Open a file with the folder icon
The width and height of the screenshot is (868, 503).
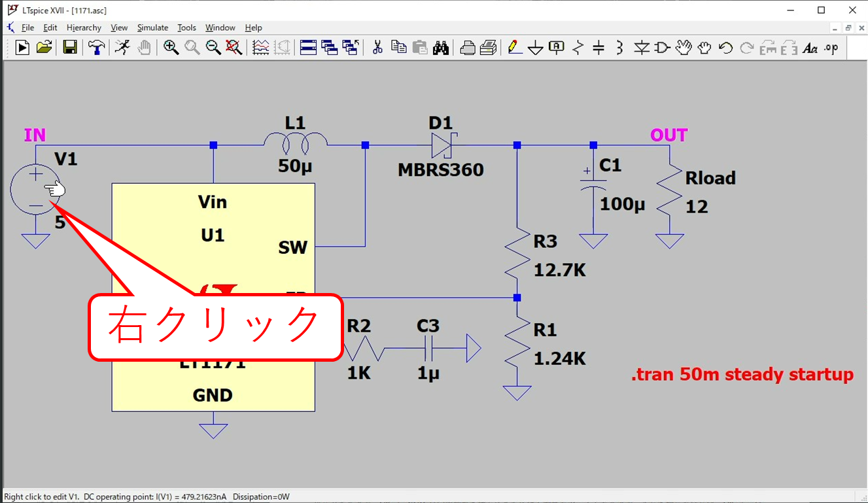point(44,47)
